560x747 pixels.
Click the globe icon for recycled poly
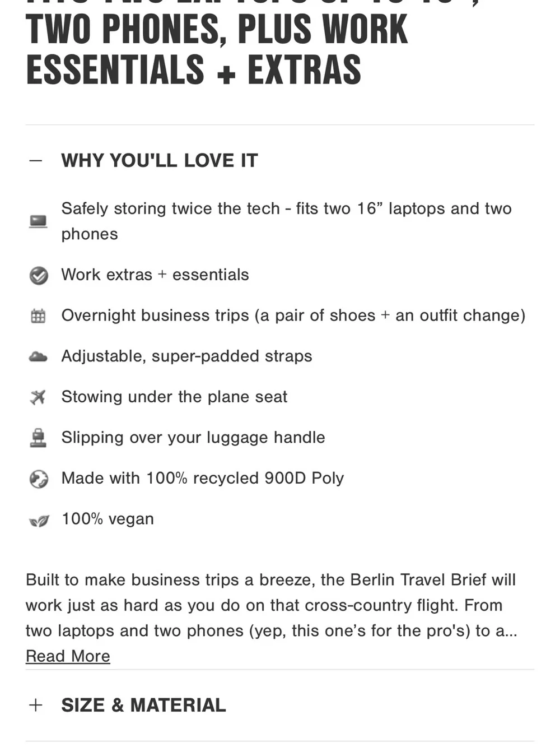pyautogui.click(x=38, y=479)
